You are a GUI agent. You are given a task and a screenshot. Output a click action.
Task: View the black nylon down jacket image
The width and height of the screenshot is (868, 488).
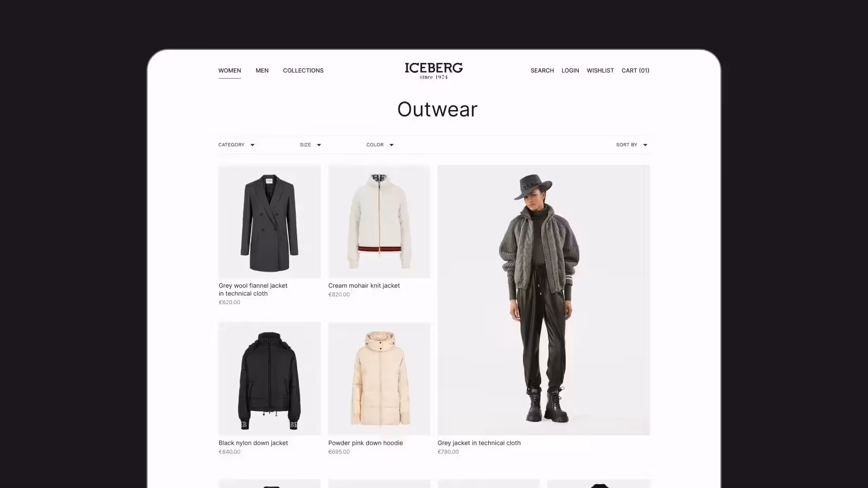270,378
